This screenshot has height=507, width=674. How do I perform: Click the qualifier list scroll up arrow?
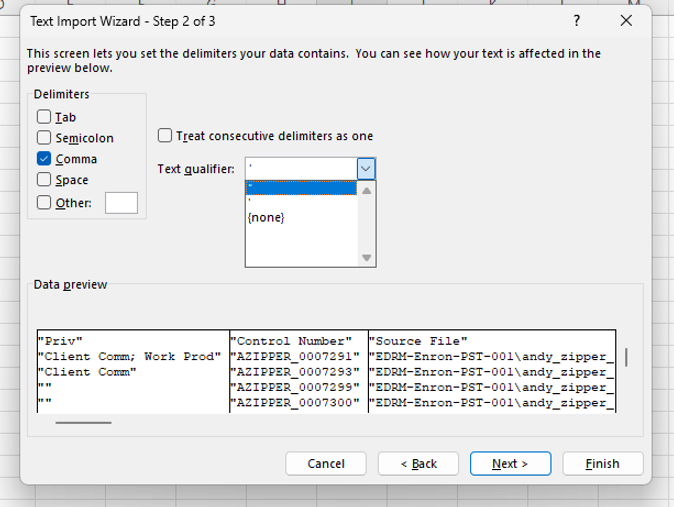(x=367, y=191)
